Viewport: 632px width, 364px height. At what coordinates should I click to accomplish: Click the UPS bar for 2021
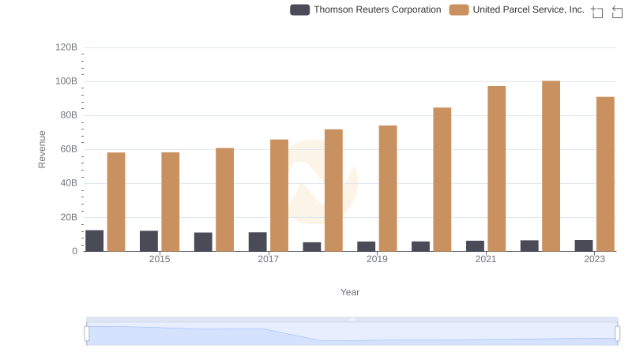[497, 169]
